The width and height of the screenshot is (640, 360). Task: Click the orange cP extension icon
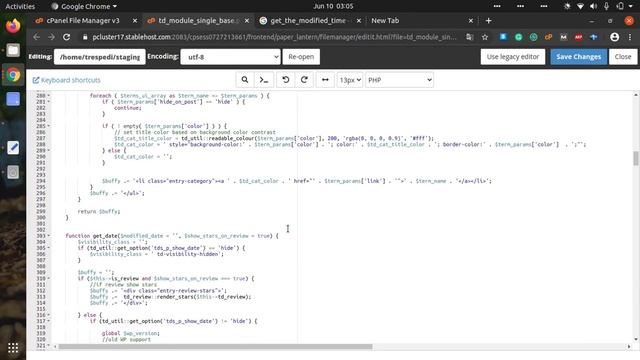548,37
